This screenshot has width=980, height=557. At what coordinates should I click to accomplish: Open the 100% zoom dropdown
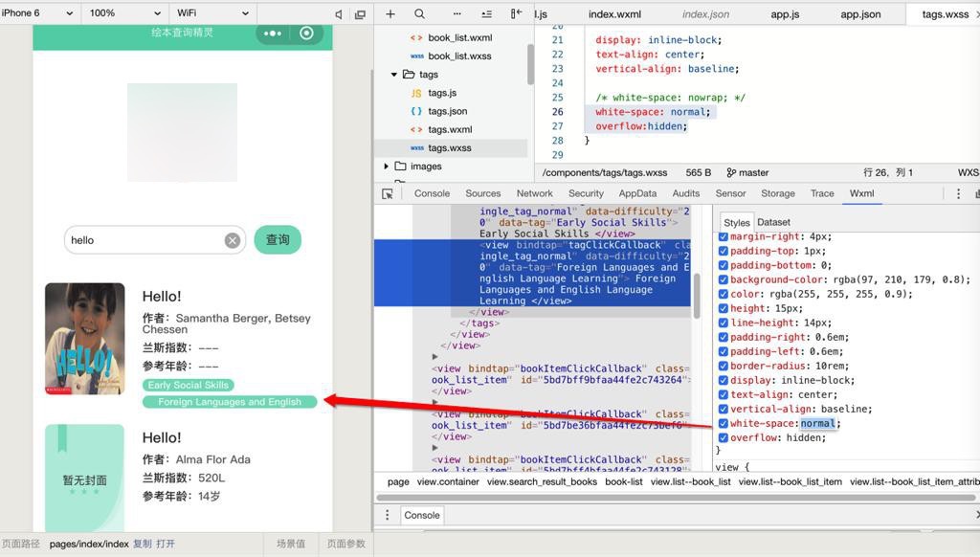coord(124,12)
